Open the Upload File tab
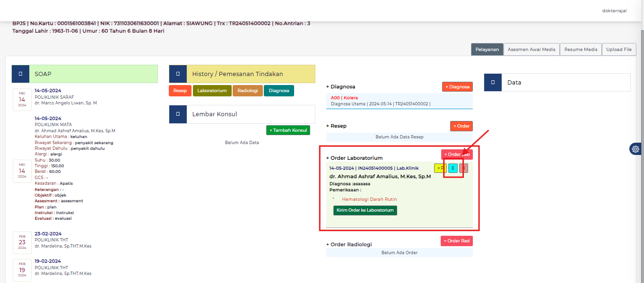This screenshot has height=283, width=644. [619, 50]
